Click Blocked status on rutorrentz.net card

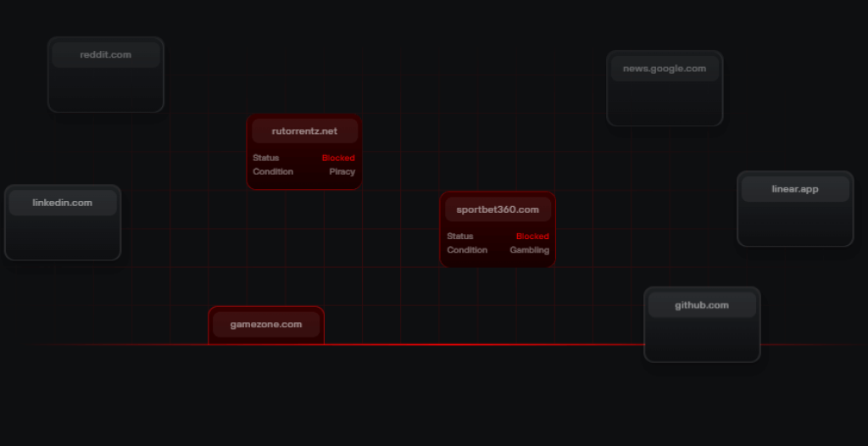point(338,159)
